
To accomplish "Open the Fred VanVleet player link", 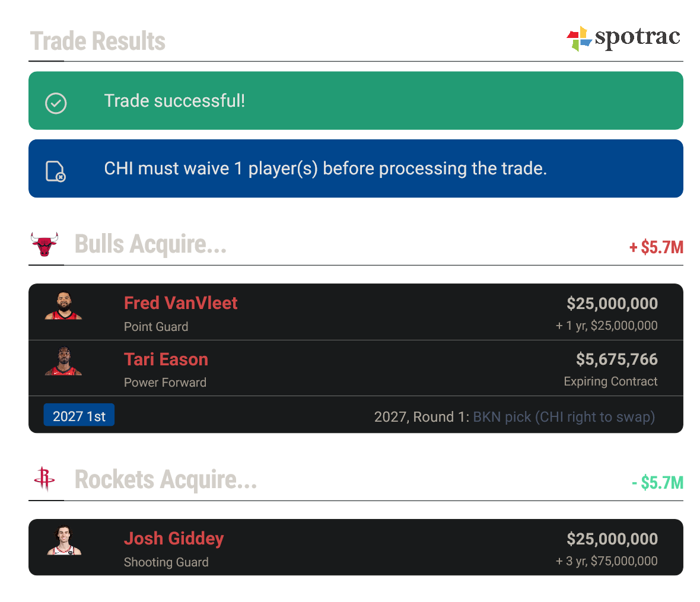I will pyautogui.click(x=180, y=303).
